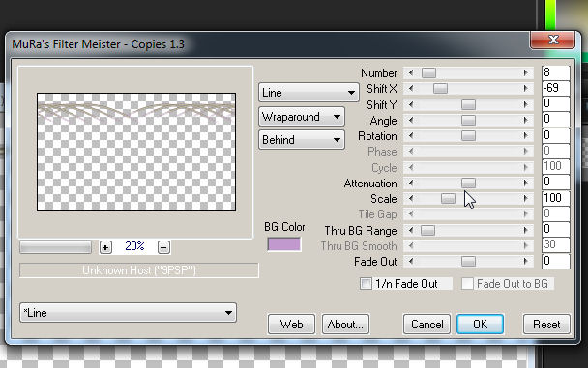Image resolution: width=588 pixels, height=368 pixels.
Task: Click the Rotation slider handle
Action: click(x=468, y=135)
